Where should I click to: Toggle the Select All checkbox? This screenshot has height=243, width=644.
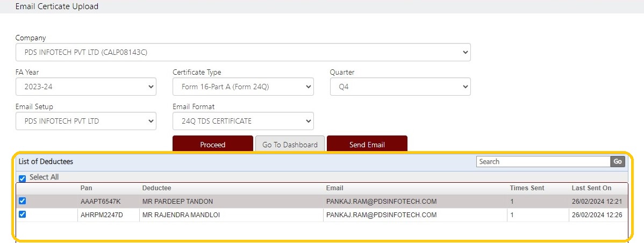[x=23, y=178]
